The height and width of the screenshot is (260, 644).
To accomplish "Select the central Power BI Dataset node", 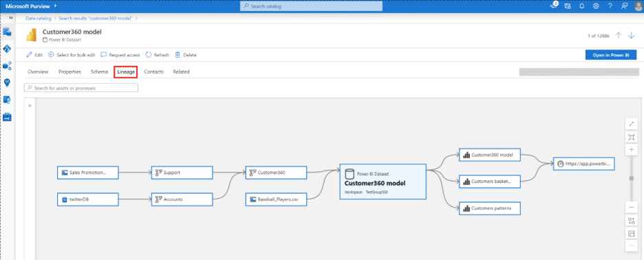I will point(383,182).
